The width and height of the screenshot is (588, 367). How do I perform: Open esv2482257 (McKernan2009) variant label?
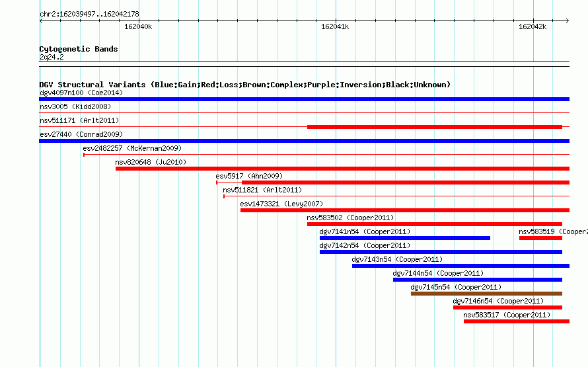click(132, 148)
